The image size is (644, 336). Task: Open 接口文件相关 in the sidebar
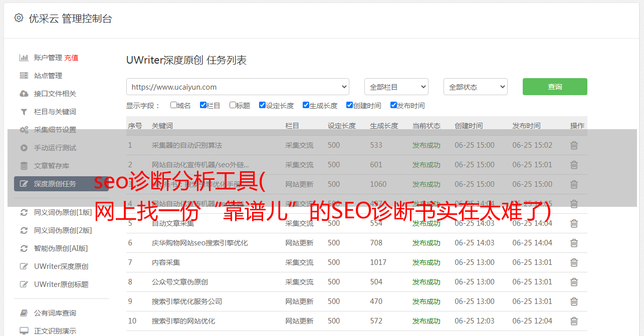click(55, 94)
